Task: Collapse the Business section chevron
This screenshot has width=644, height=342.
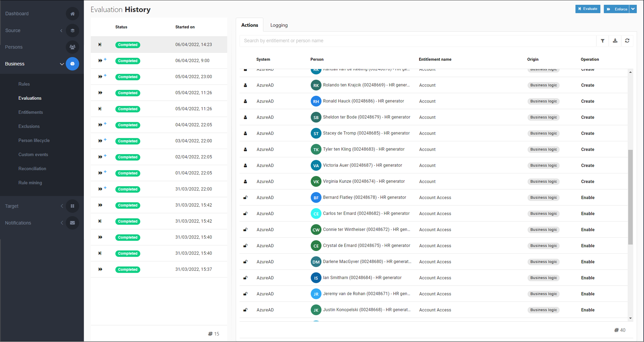Action: (x=62, y=64)
